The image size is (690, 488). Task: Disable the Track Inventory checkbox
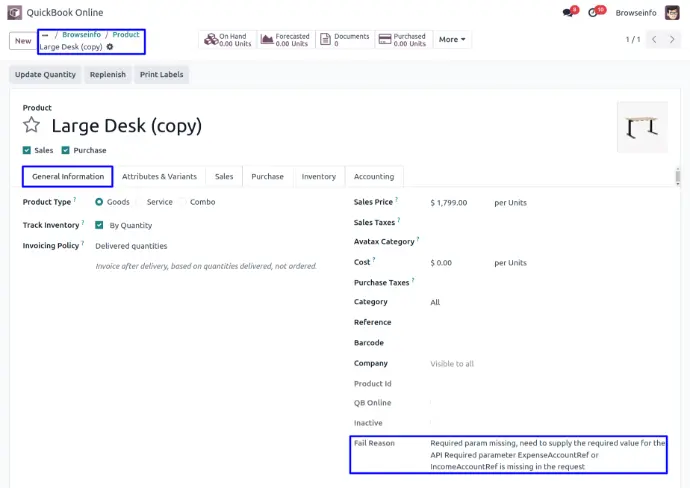[99, 226]
